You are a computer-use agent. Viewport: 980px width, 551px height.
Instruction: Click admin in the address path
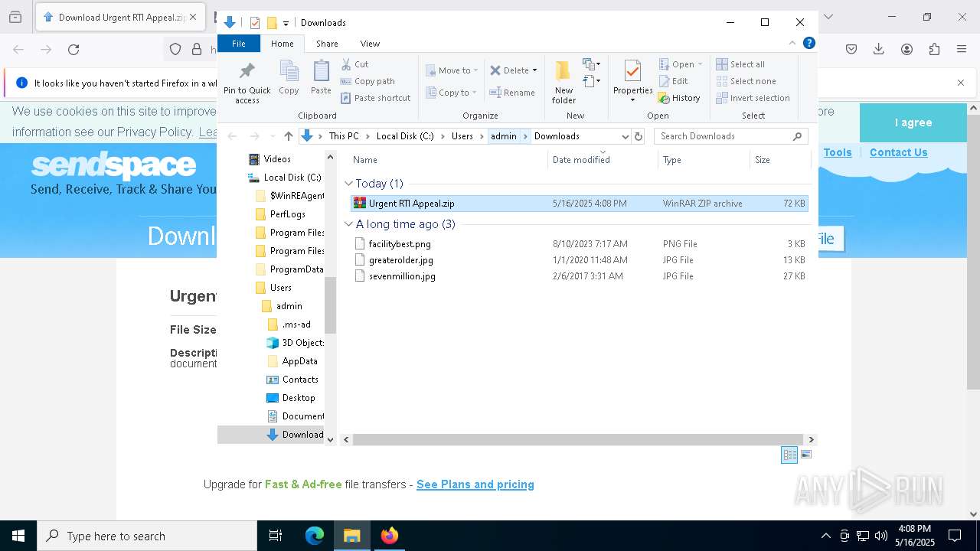[x=503, y=136]
